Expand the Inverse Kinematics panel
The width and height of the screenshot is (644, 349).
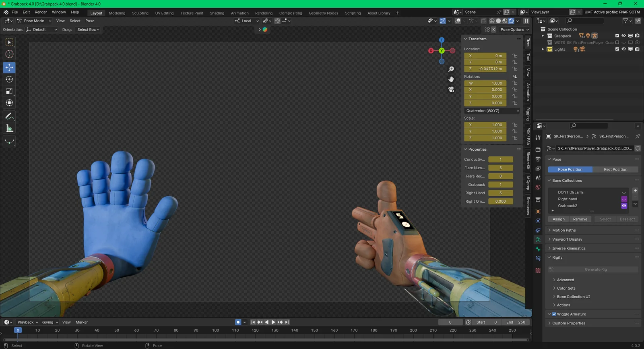point(569,249)
